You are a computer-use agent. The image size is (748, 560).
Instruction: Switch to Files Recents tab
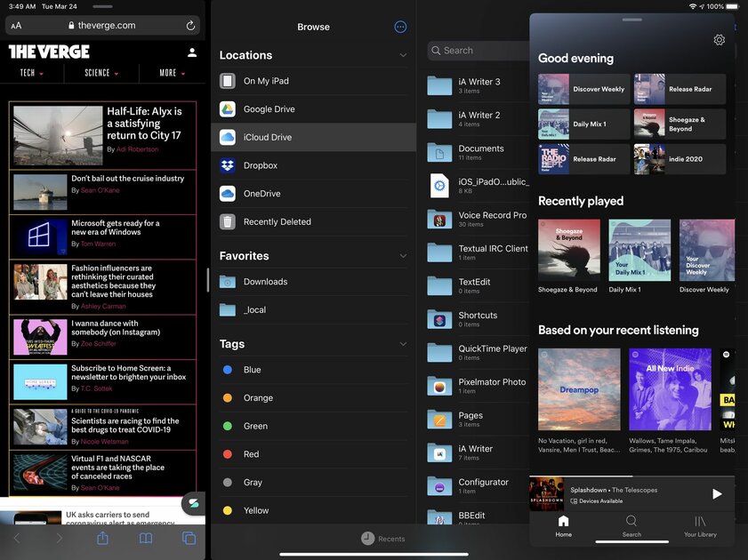coord(383,539)
